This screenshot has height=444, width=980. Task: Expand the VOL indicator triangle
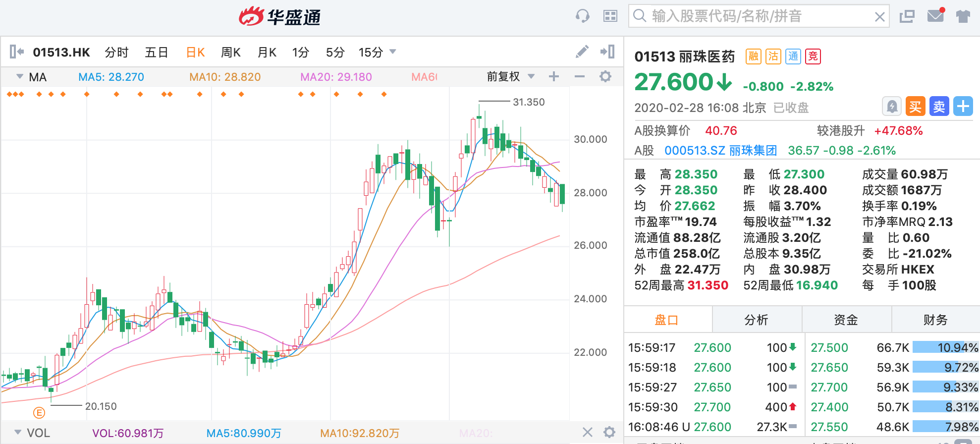[18, 433]
